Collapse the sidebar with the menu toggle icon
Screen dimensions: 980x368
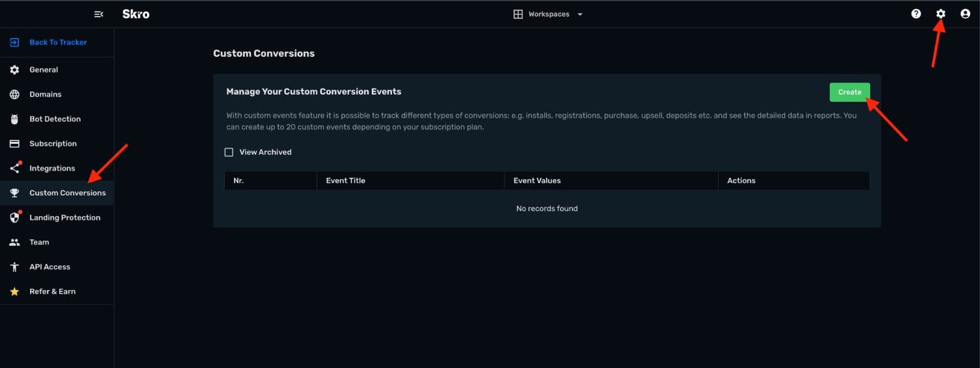[x=99, y=14]
